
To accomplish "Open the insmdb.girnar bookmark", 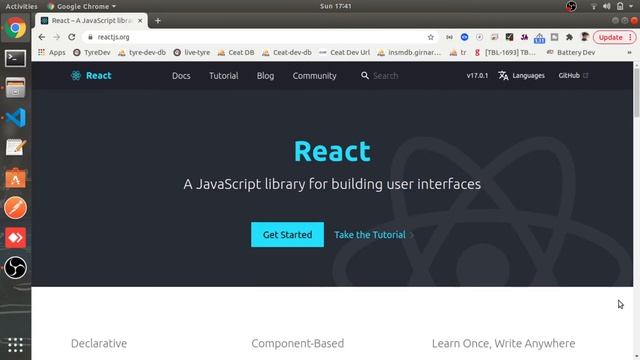I will [x=409, y=52].
